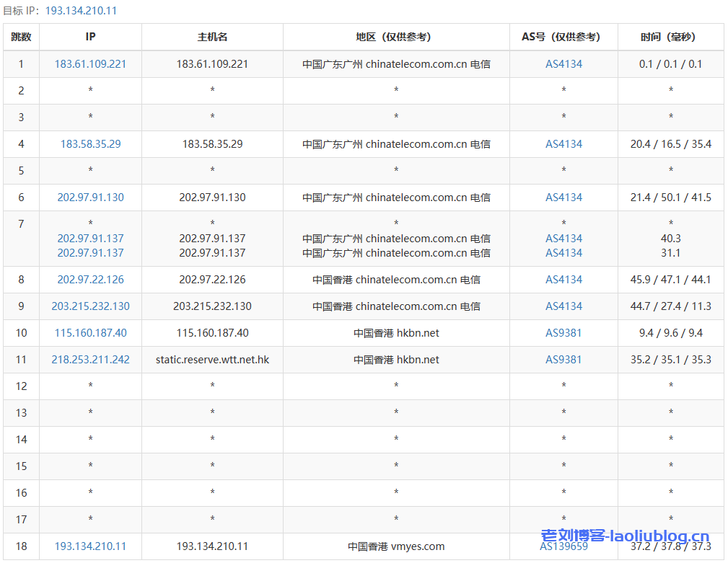Screen dimensions: 728x563
Task: Open the AS9381 link in hop 11 row
Action: pyautogui.click(x=563, y=360)
